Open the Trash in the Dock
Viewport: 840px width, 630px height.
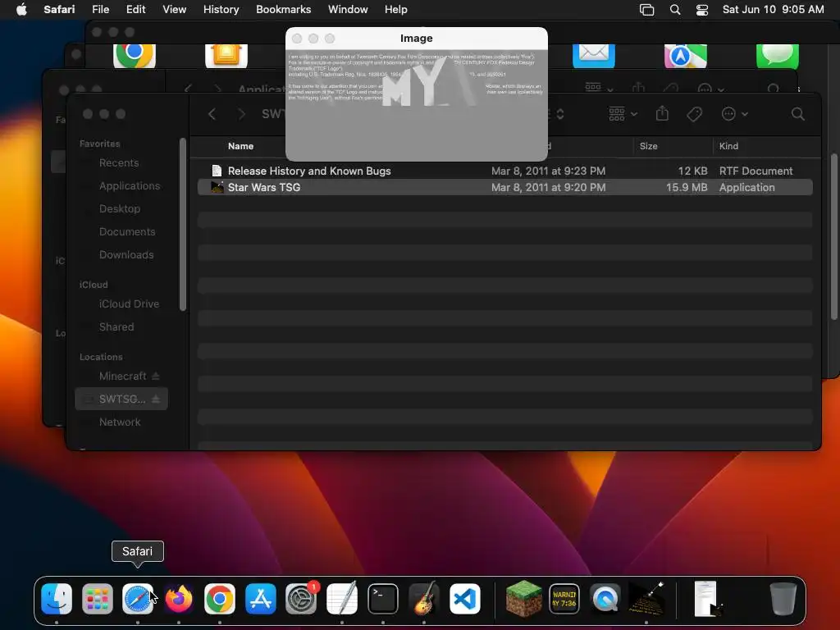783,598
